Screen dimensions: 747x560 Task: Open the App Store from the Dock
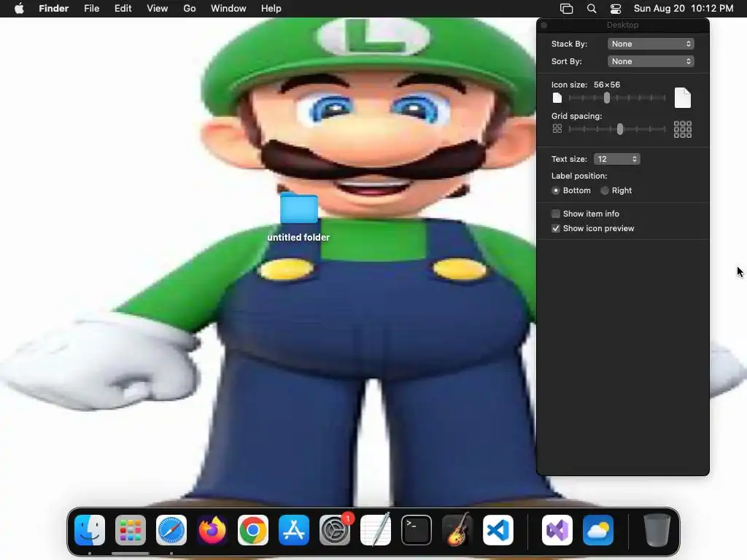pyautogui.click(x=294, y=530)
